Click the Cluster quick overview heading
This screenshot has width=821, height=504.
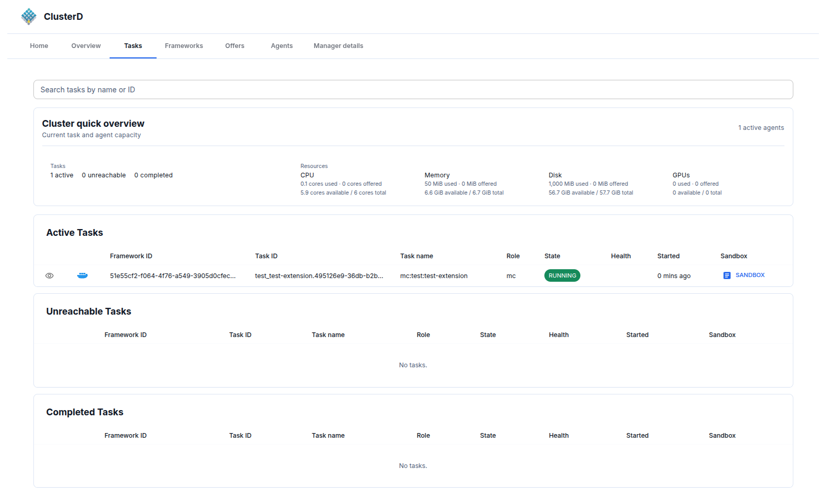(x=93, y=124)
